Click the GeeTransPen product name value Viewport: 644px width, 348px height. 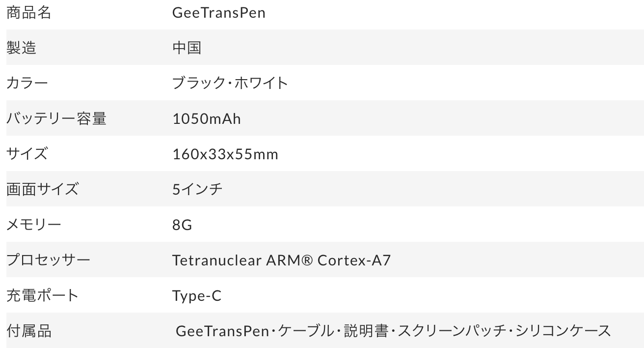point(218,13)
